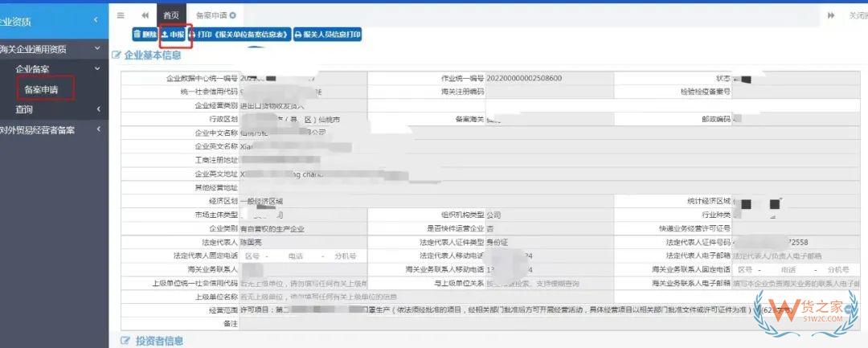Click the 海关业务联系人固定电话 区号 field
The width and height of the screenshot is (868, 348).
tap(745, 269)
